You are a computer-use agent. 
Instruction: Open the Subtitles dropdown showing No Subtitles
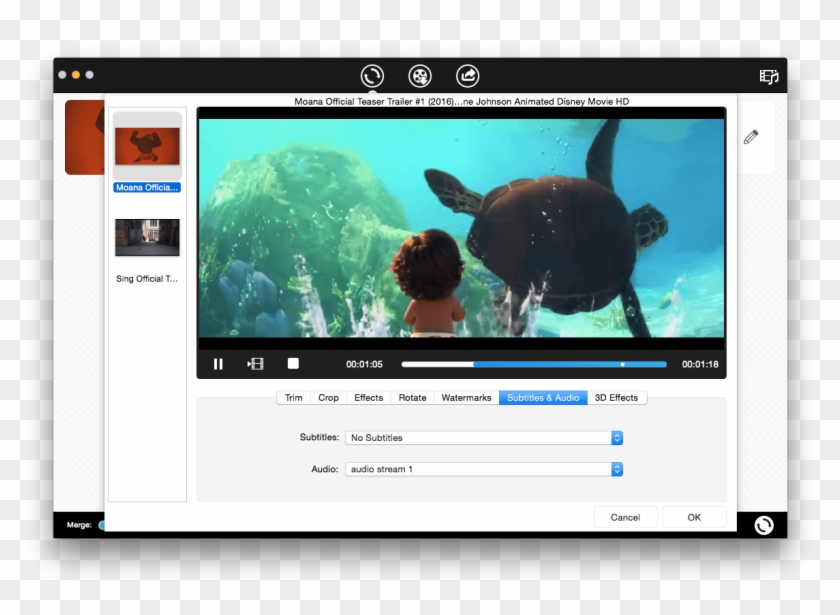tap(484, 438)
